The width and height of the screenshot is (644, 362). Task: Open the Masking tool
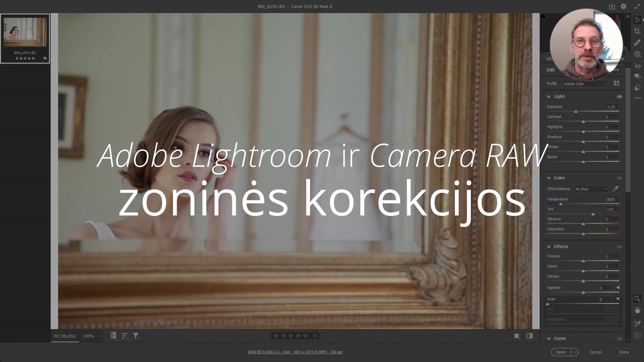637,54
